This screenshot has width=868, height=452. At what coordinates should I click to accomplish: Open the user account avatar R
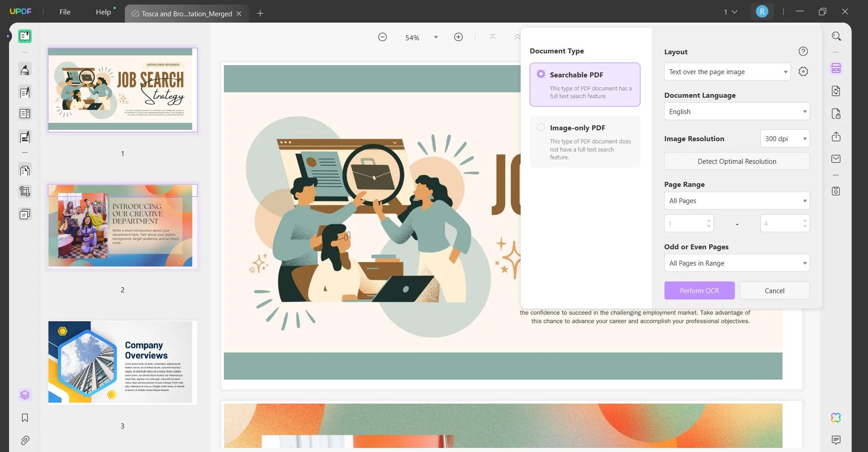tap(762, 12)
